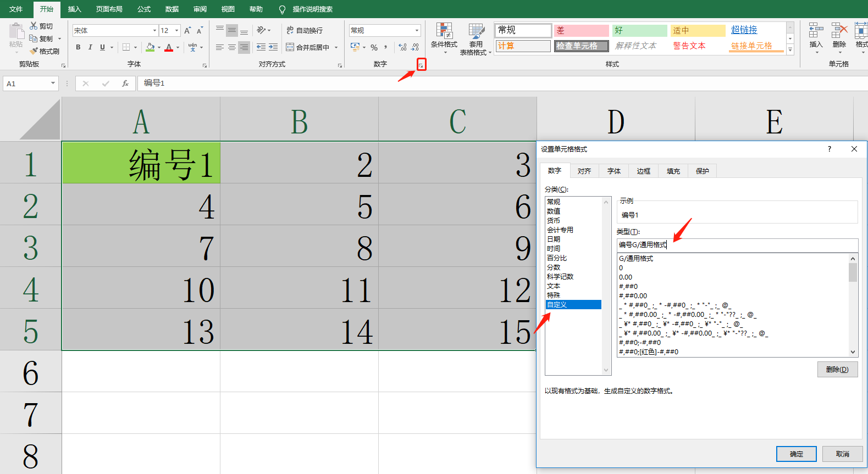The image size is (868, 474).
Task: Open the number format dropdown (常规)
Action: point(417,30)
